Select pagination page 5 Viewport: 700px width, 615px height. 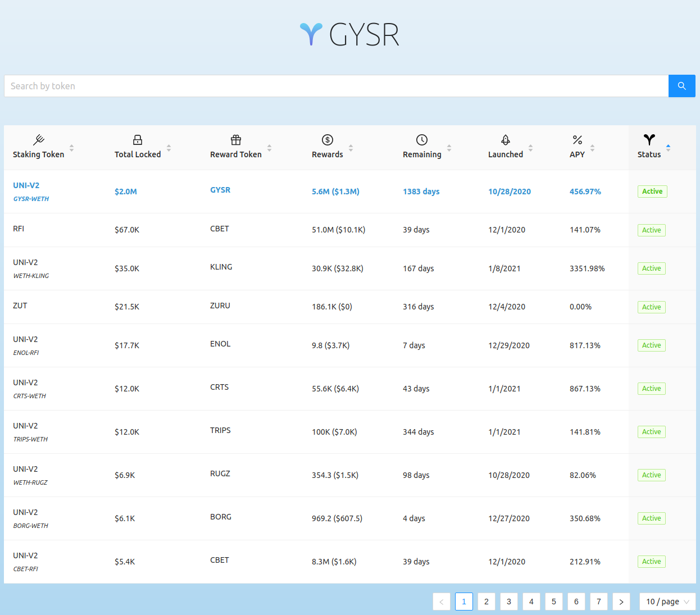pos(554,602)
